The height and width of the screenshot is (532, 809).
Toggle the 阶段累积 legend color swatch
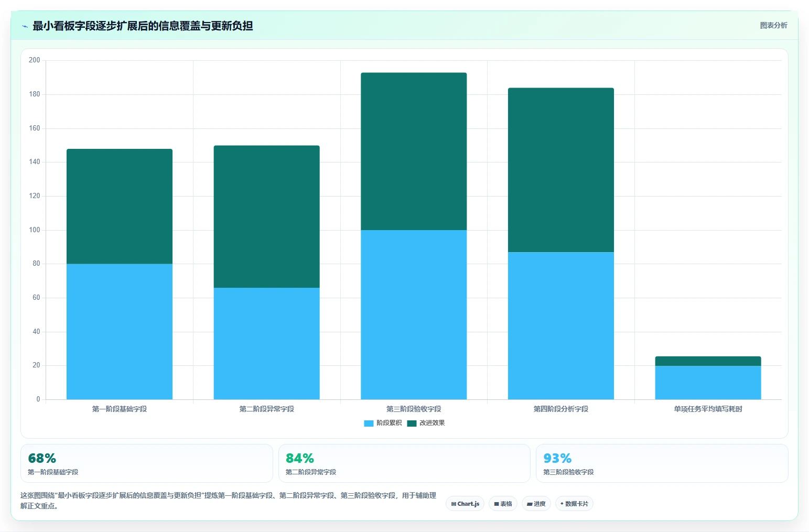369,424
